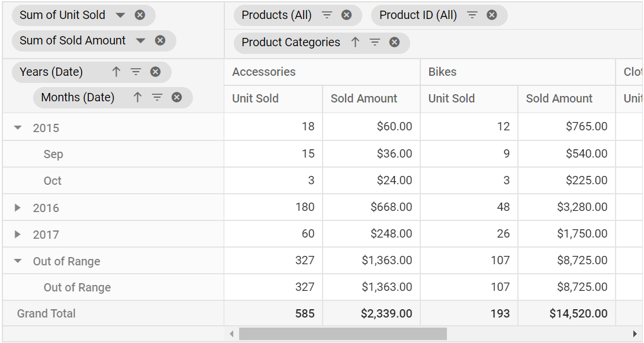
Task: Remove the Sum of Sold Amount field
Action: click(x=160, y=40)
